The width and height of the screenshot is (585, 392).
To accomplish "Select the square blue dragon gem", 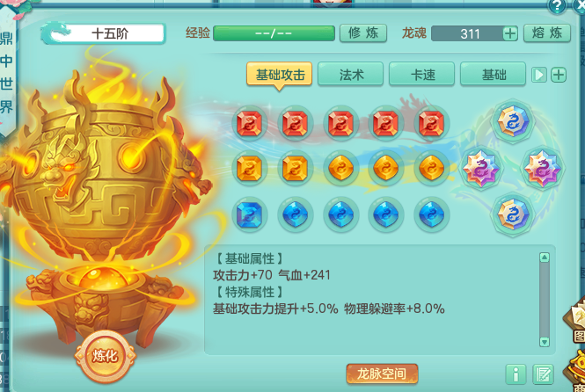I will pyautogui.click(x=250, y=214).
